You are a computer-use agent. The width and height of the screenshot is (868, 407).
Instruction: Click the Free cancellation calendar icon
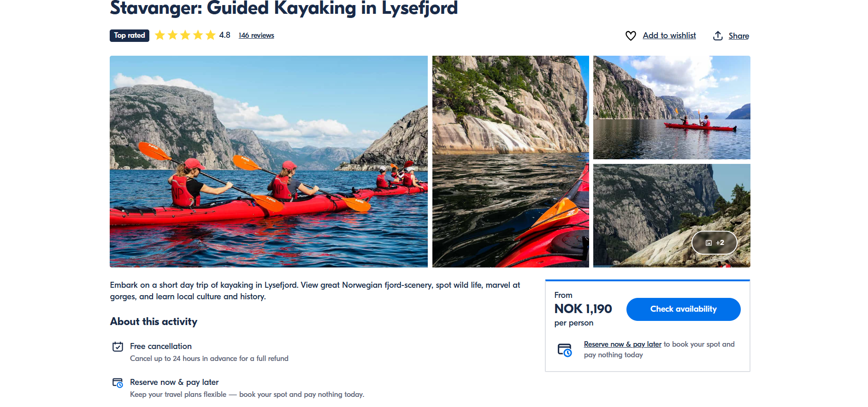(x=118, y=347)
